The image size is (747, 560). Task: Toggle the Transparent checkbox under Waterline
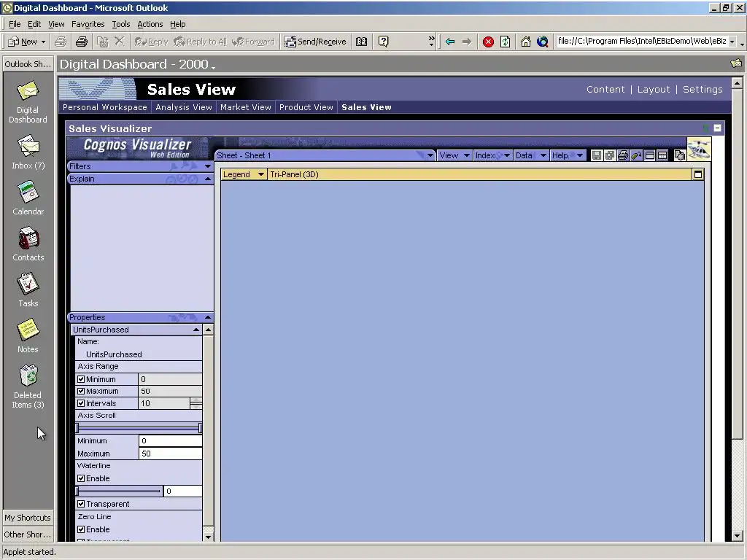click(x=81, y=504)
